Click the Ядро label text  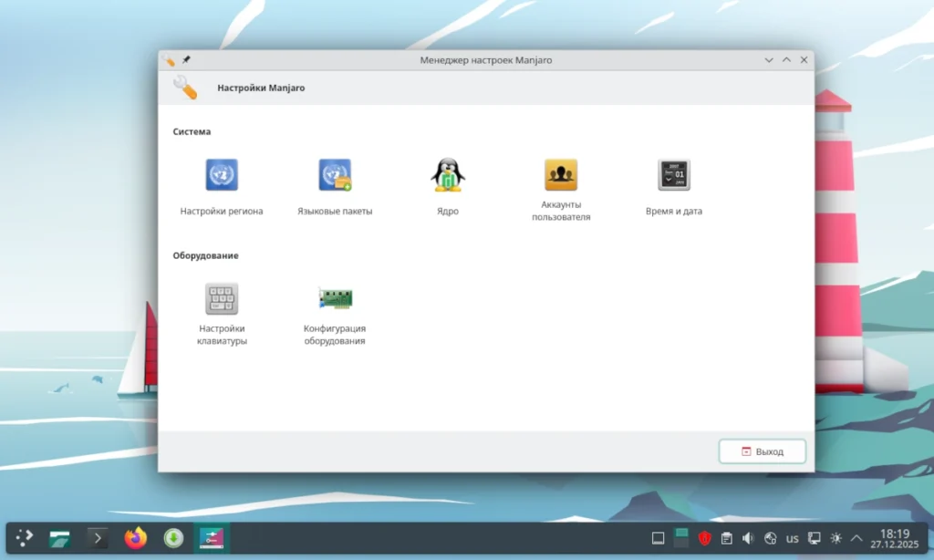point(447,211)
